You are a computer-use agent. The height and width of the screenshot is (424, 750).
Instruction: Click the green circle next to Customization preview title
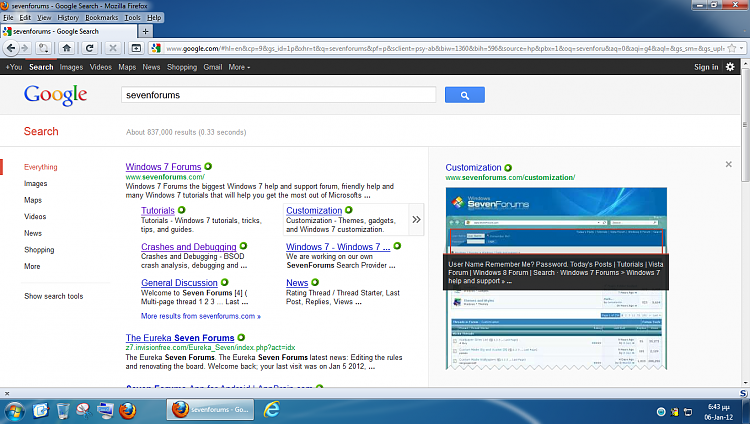click(x=508, y=168)
